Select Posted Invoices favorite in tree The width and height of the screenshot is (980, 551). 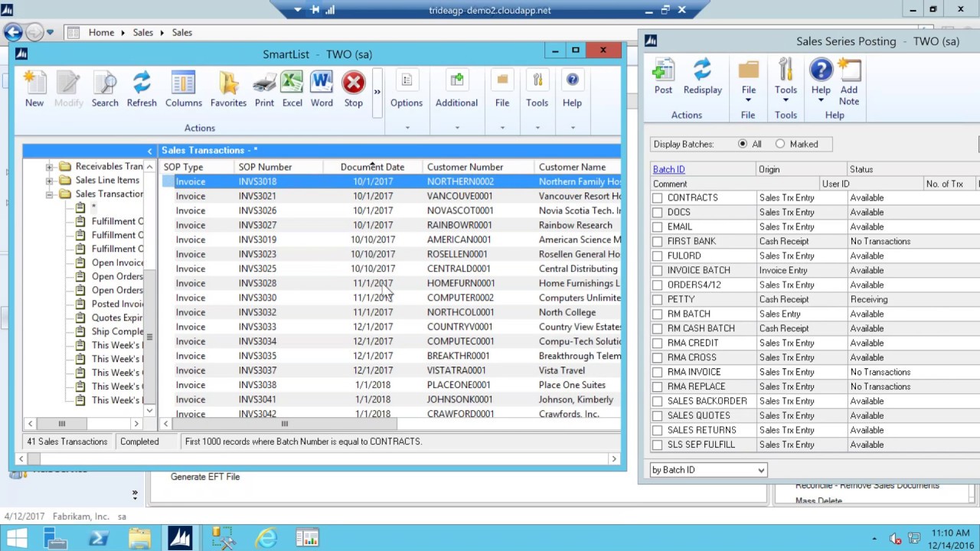[x=117, y=304]
